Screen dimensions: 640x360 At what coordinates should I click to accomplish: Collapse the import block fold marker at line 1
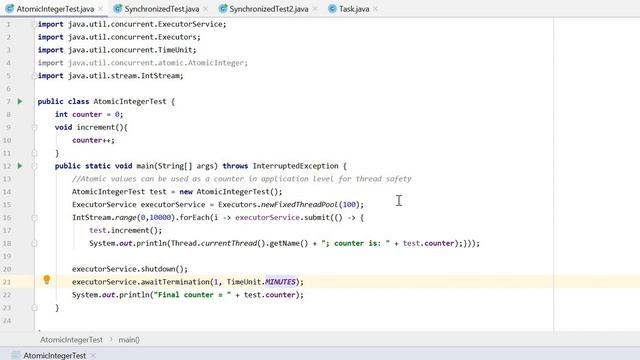34,24
